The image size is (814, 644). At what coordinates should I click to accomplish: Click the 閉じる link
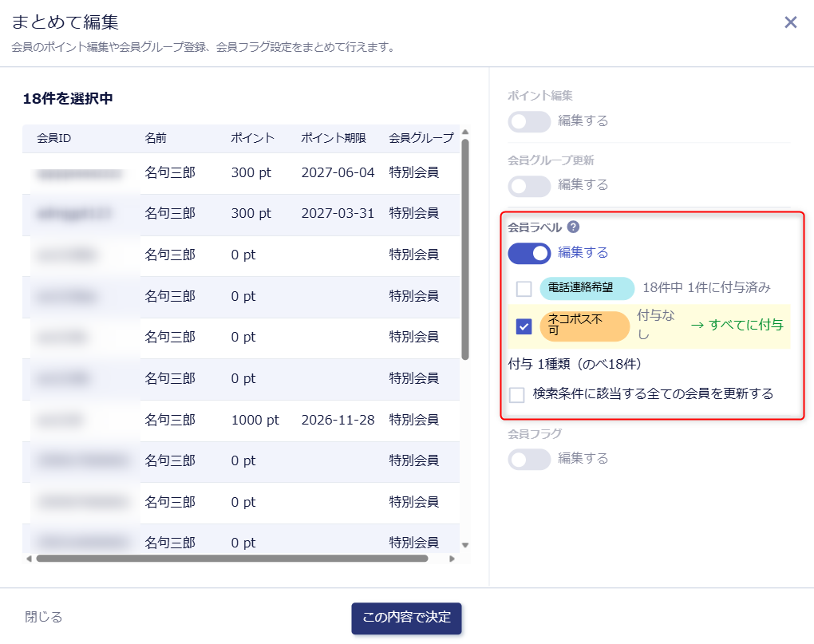coord(44,617)
